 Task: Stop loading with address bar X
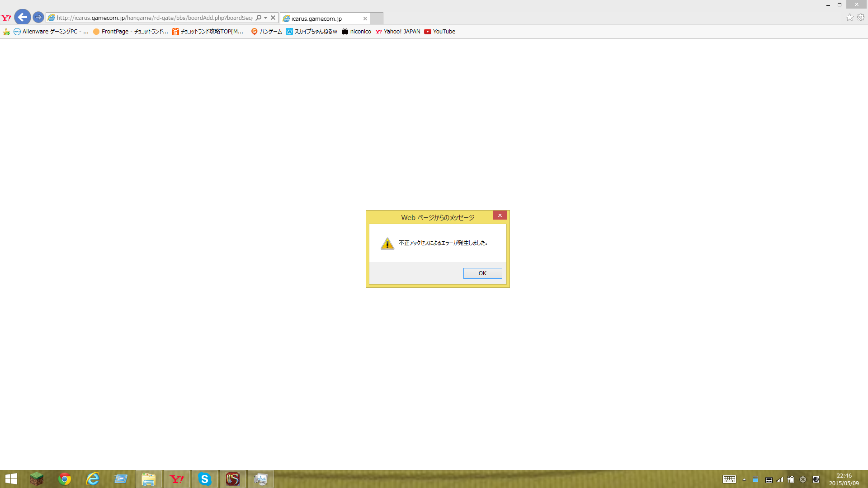273,18
